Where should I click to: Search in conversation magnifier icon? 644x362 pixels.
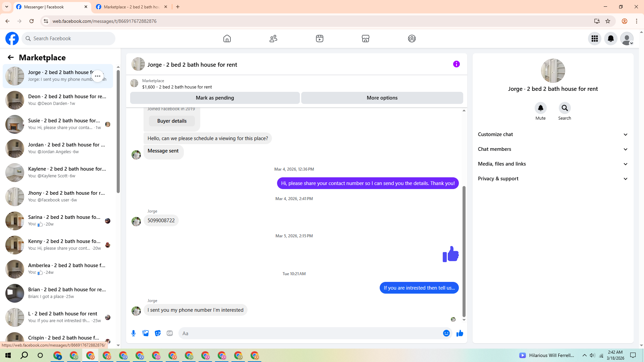point(565,108)
